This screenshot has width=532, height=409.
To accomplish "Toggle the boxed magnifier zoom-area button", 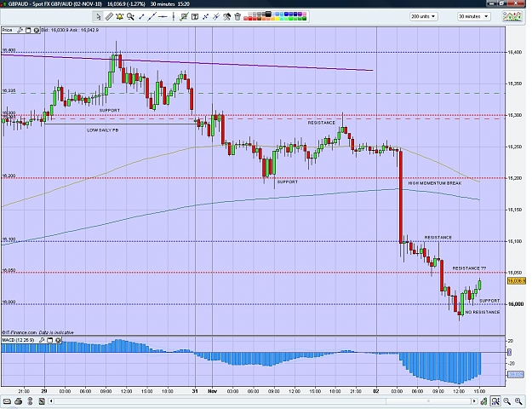I will coord(495,401).
